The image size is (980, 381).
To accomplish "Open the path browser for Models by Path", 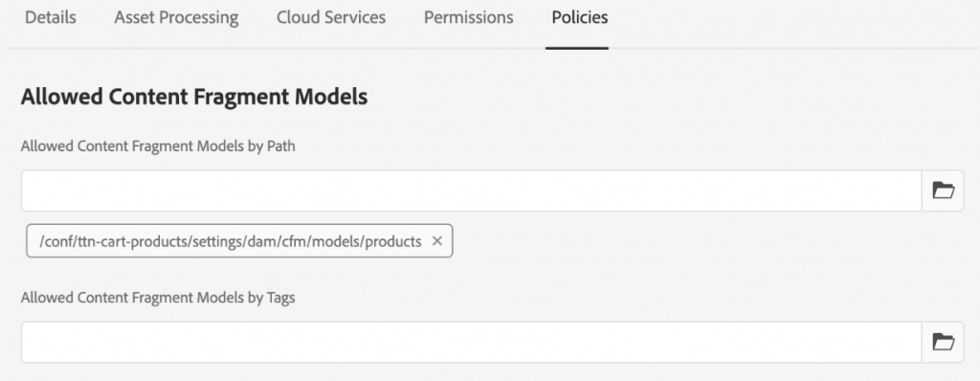I will [943, 190].
